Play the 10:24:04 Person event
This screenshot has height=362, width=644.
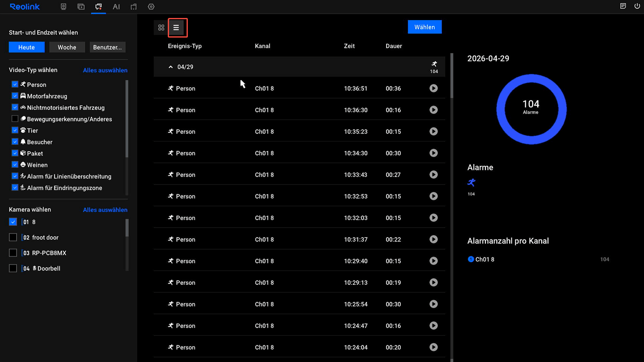click(x=434, y=347)
